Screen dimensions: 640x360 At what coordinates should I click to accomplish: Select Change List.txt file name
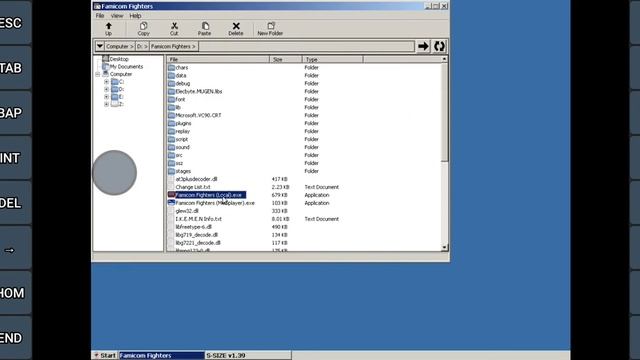tap(193, 187)
